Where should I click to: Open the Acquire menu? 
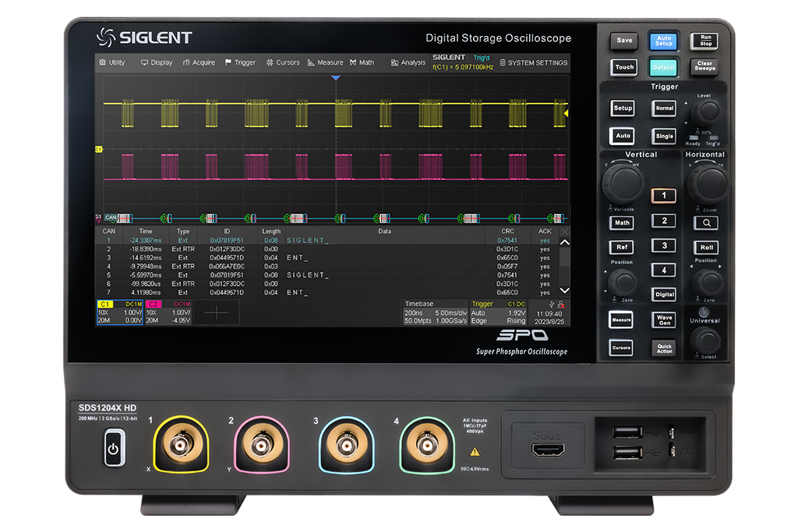click(199, 62)
